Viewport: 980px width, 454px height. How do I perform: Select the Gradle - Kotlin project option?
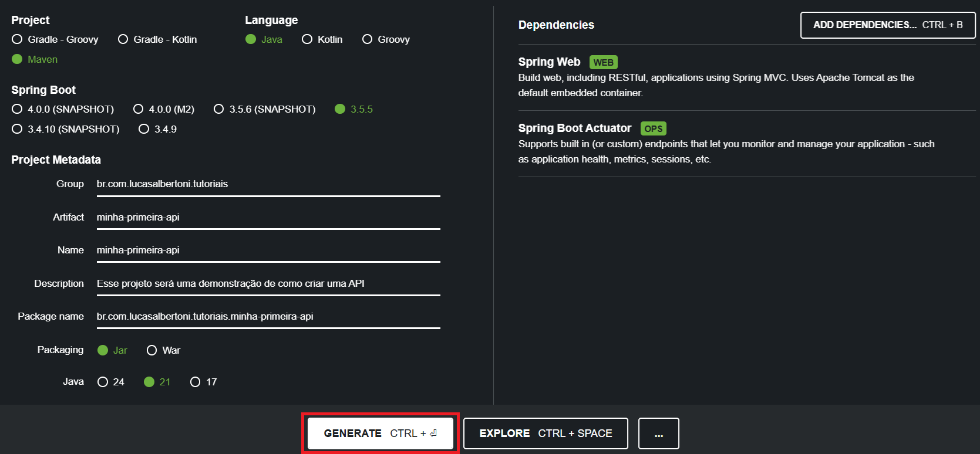pos(157,39)
